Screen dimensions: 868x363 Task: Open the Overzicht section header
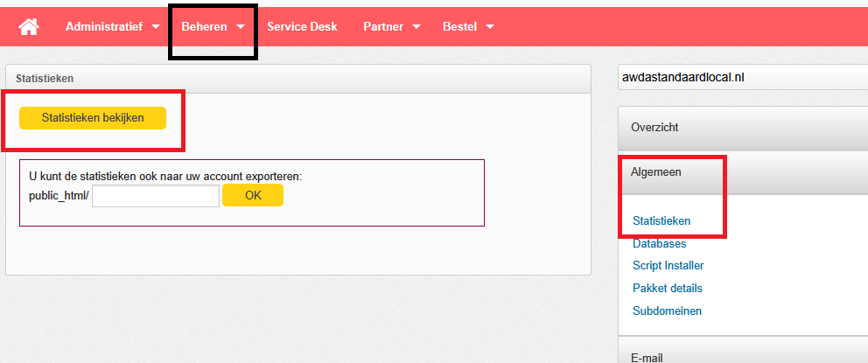[743, 128]
